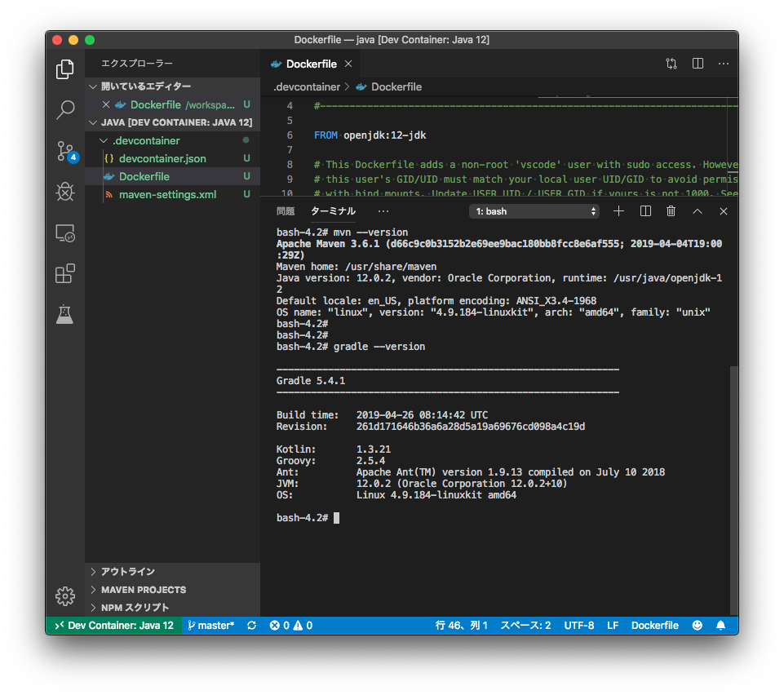Click the feedback smiley icon
Viewport: 784px width, 695px height.
point(697,626)
